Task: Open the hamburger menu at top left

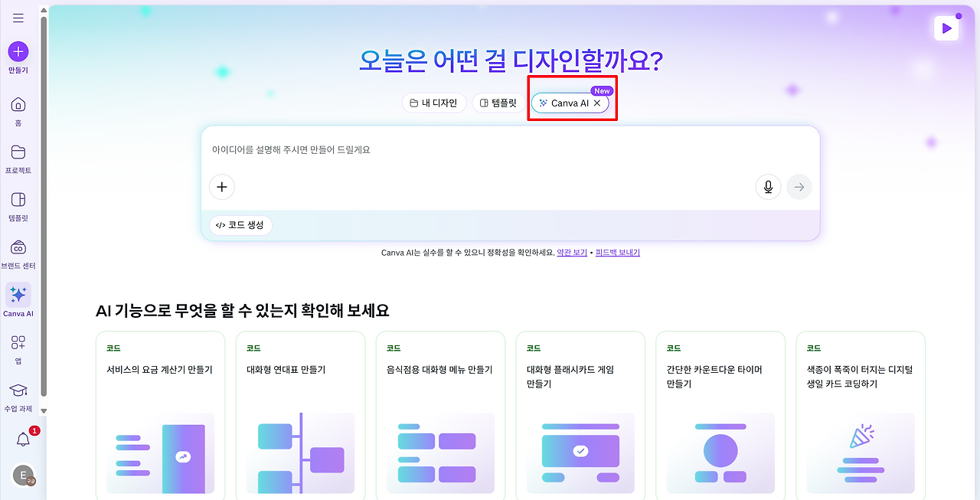Action: 18,18
